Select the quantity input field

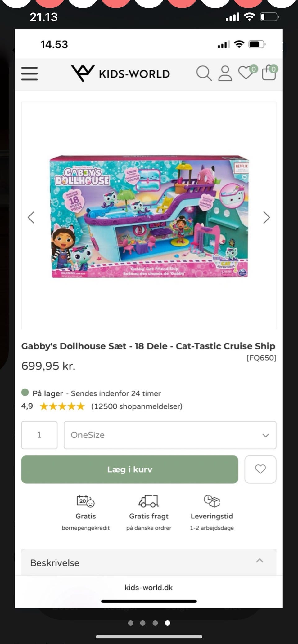click(x=39, y=435)
